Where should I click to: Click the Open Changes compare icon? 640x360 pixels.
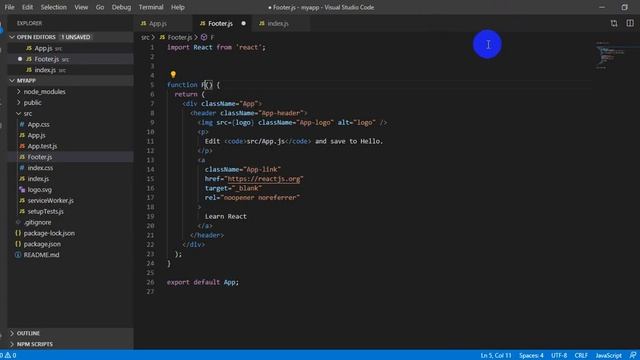pos(614,24)
